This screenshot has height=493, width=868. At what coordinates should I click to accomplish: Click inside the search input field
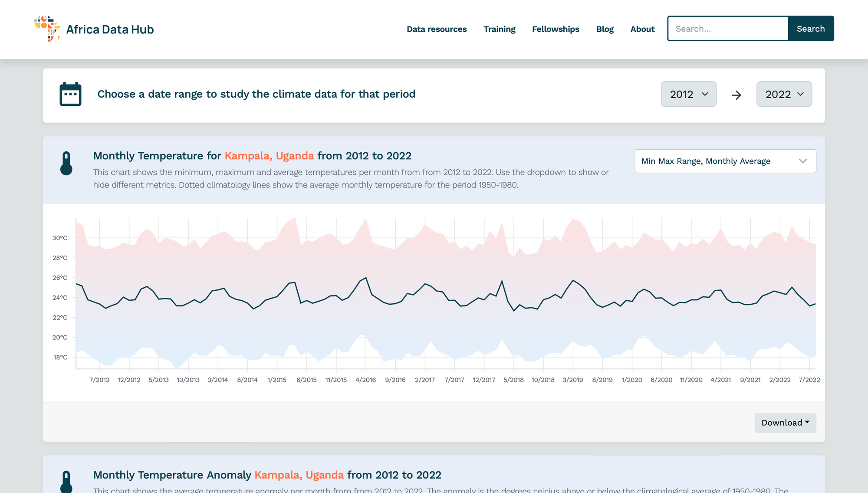[728, 28]
